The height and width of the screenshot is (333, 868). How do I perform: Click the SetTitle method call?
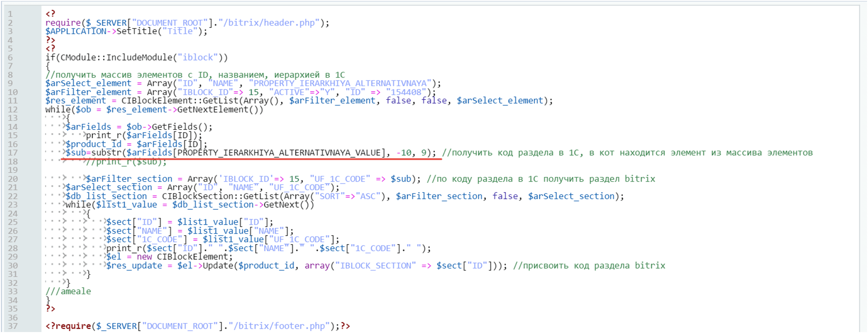(x=137, y=31)
